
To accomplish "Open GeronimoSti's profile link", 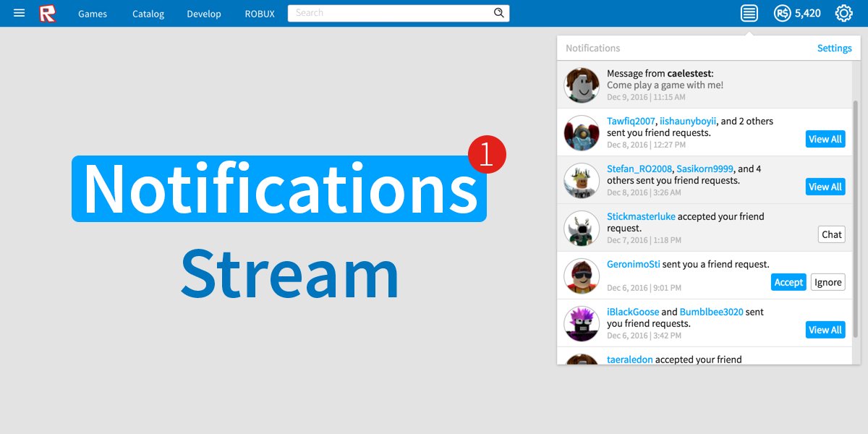I will [x=633, y=264].
